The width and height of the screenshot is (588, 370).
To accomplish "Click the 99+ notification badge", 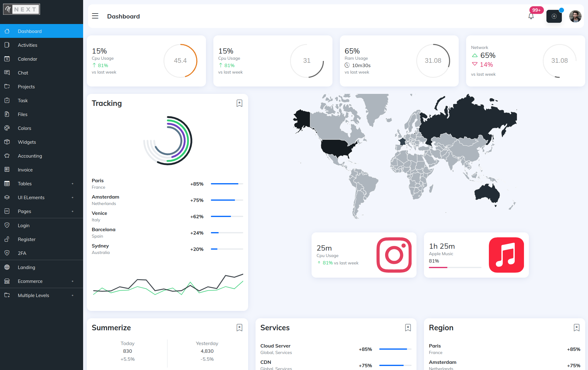I will 537,10.
